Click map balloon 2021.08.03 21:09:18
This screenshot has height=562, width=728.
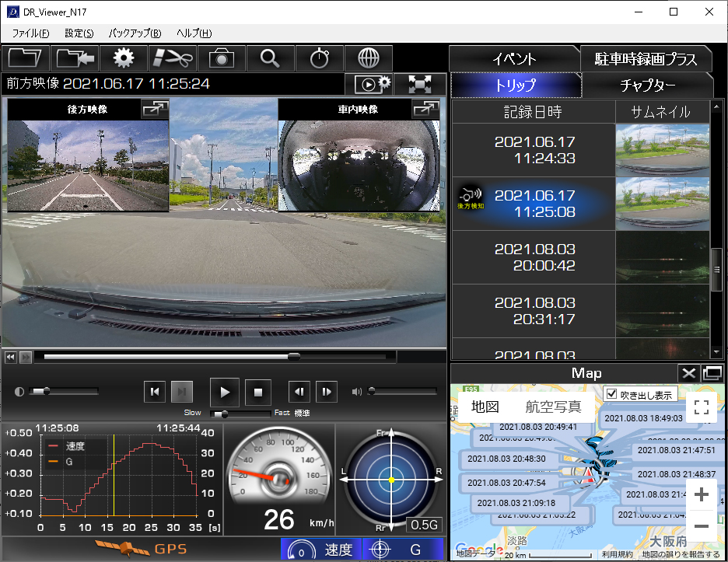(516, 503)
